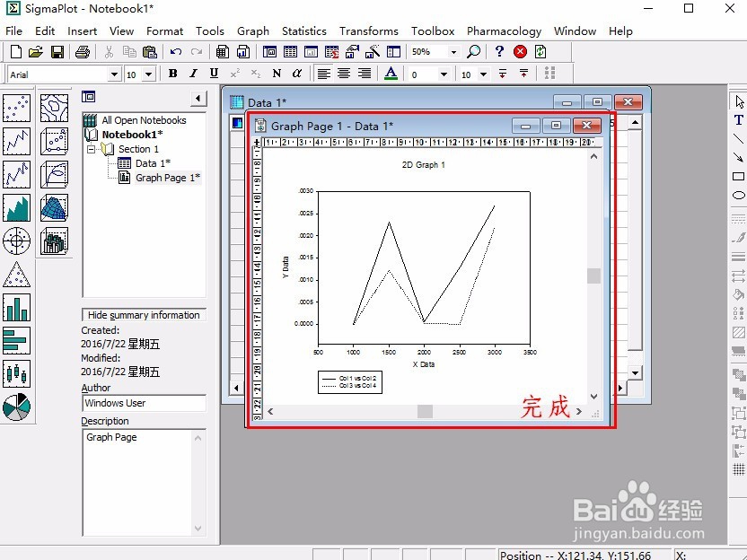Undo the last action

click(176, 51)
